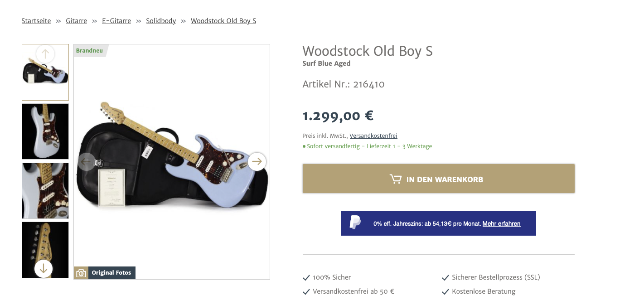Click the next image right arrow
Image resolution: width=644 pixels, height=305 pixels.
click(x=257, y=161)
